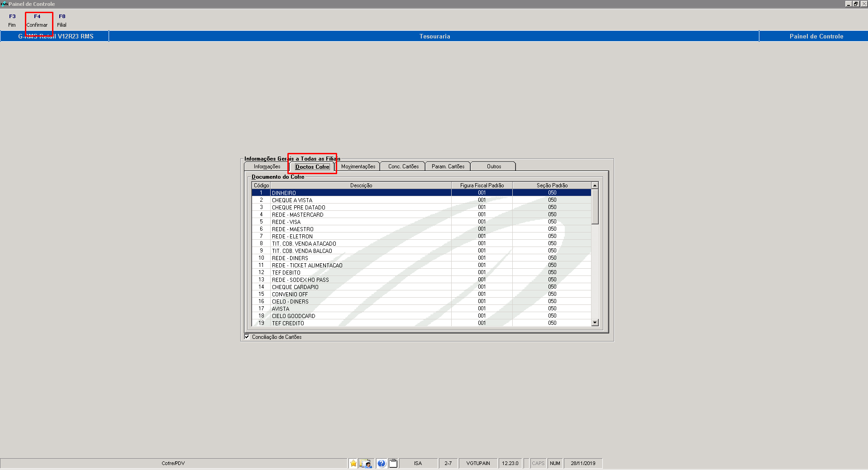
Task: Click the 12.23.0 version field in status bar
Action: tap(510, 463)
